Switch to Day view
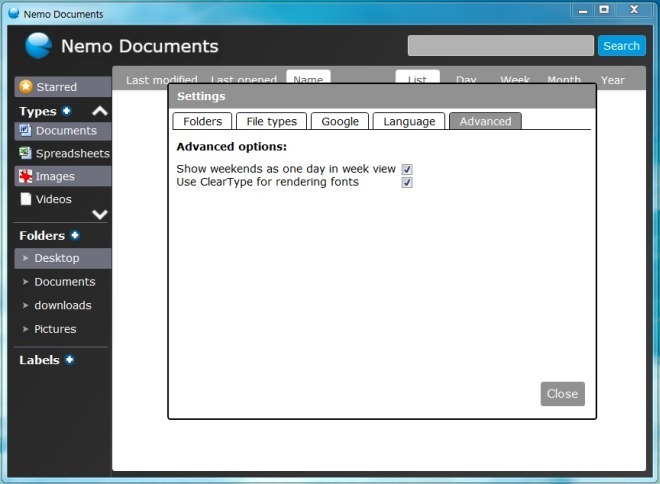The image size is (660, 484). pos(466,79)
